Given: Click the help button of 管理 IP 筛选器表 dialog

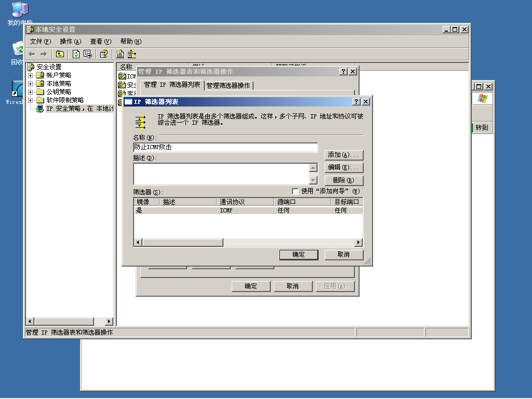Looking at the screenshot, I should pyautogui.click(x=343, y=71).
